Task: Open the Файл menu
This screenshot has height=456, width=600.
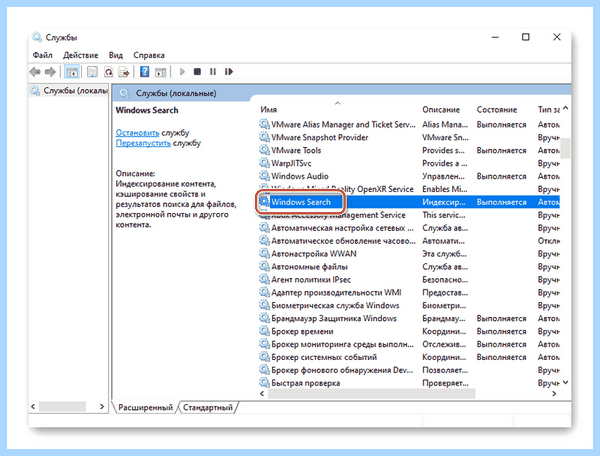Action: pyautogui.click(x=42, y=55)
